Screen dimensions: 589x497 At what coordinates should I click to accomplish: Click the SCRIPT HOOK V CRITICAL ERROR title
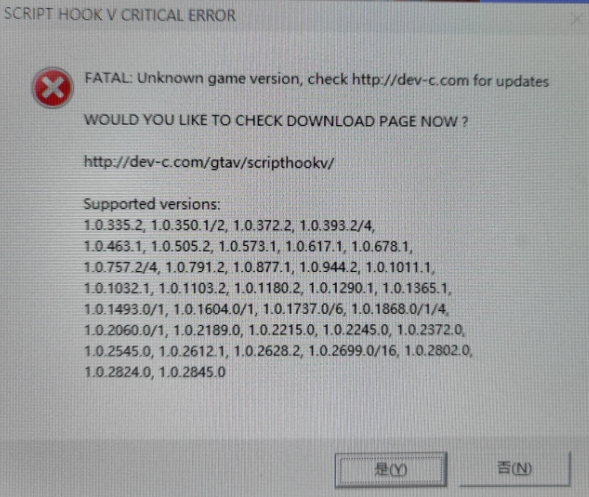120,15
